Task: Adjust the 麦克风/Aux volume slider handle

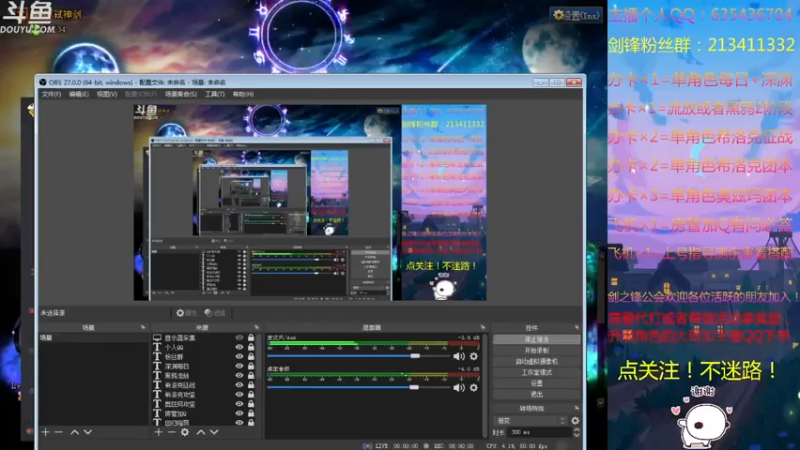Action: (x=415, y=356)
